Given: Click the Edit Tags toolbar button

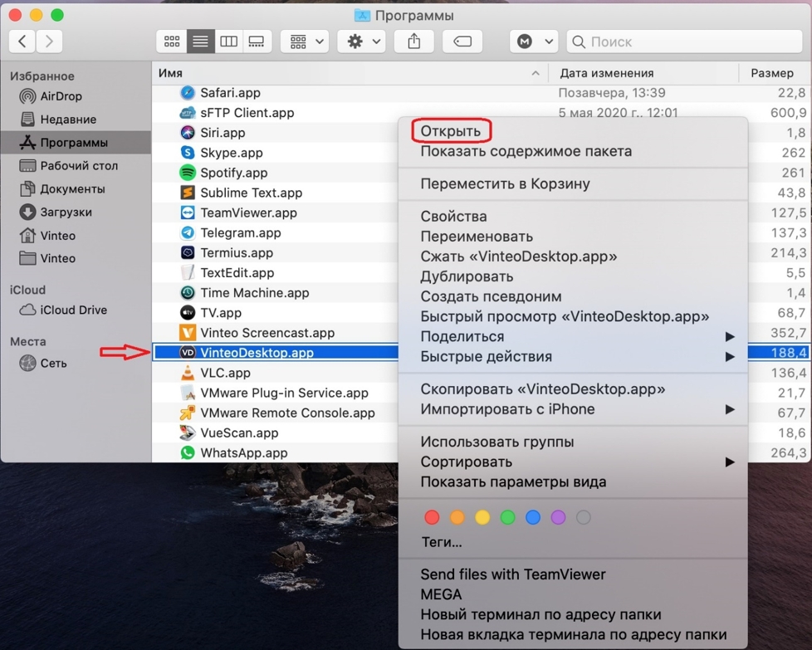Looking at the screenshot, I should 462,42.
